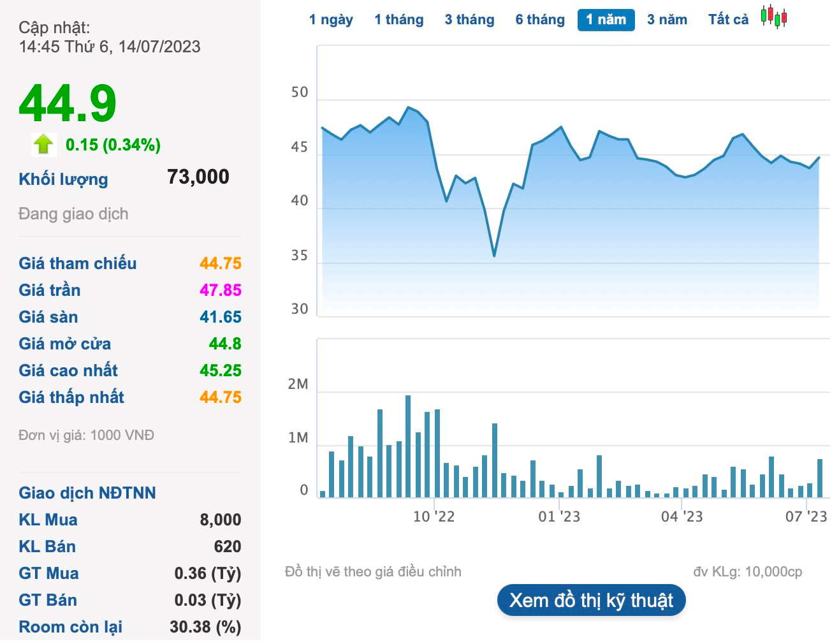The height and width of the screenshot is (644, 839).
Task: Click the tallest volume bar before 10 '22
Action: click(x=408, y=446)
